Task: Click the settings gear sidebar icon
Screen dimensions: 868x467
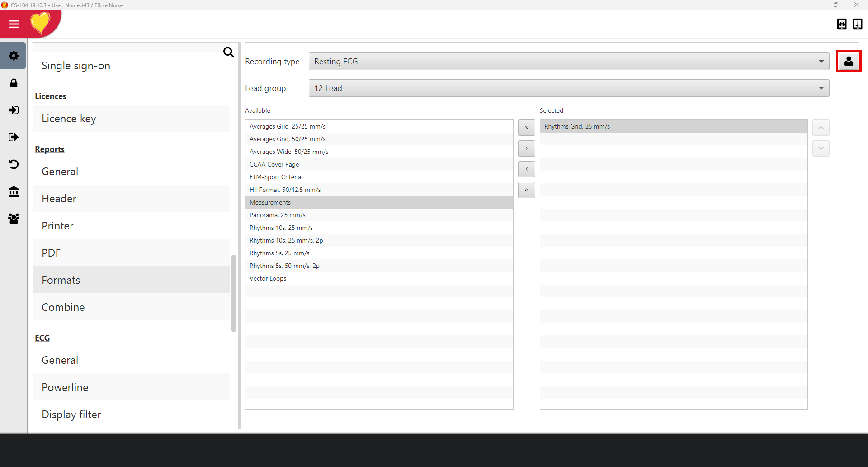Action: pyautogui.click(x=14, y=56)
